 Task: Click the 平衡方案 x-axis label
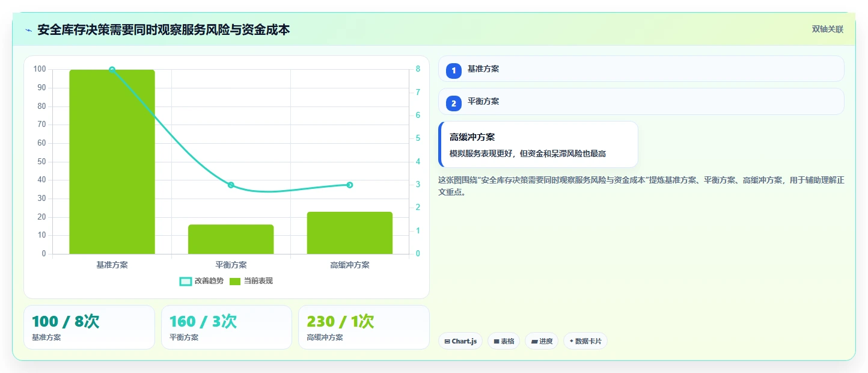pyautogui.click(x=231, y=265)
